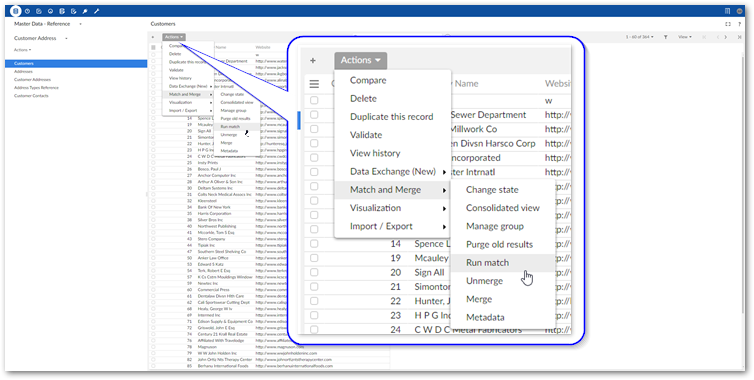
Task: Open Administration via the wrench icon
Action: [x=97, y=11]
